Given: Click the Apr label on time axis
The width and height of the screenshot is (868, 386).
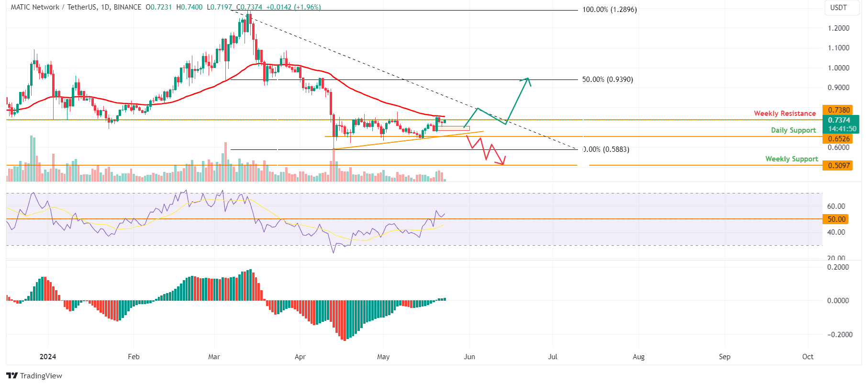Looking at the screenshot, I should click(300, 357).
